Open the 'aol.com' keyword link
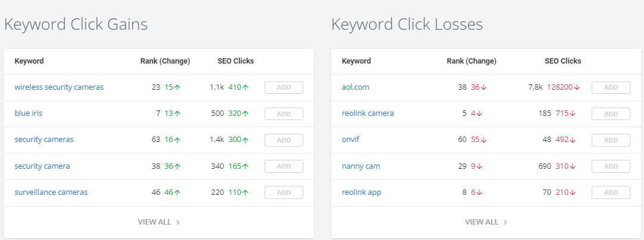 click(x=355, y=87)
